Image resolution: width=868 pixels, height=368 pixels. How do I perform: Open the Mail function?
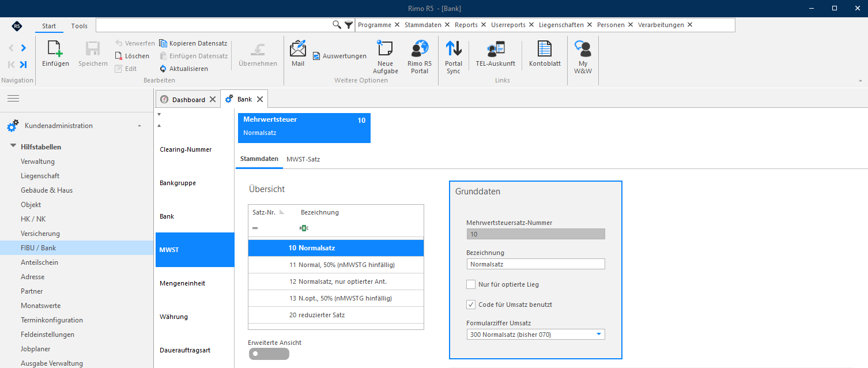[x=298, y=54]
